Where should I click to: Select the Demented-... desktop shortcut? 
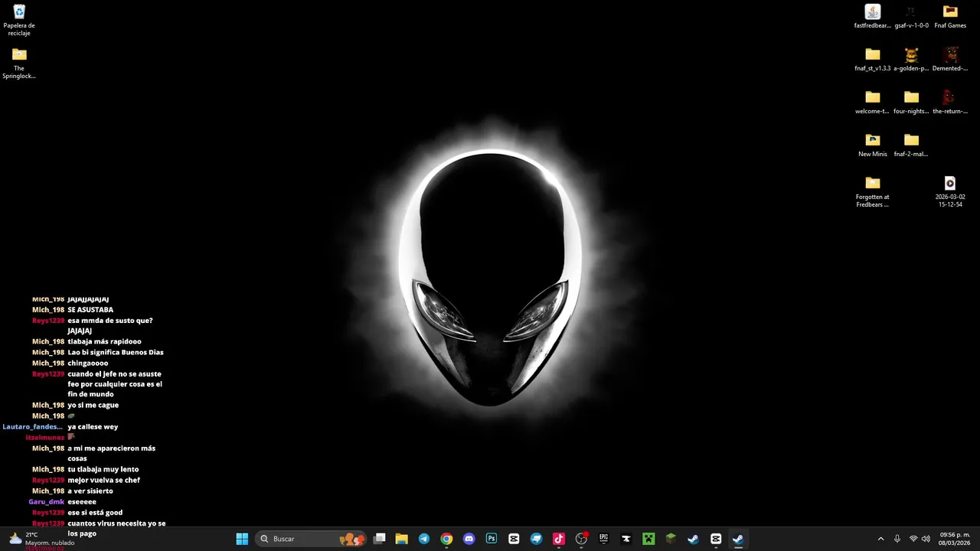click(x=950, y=59)
